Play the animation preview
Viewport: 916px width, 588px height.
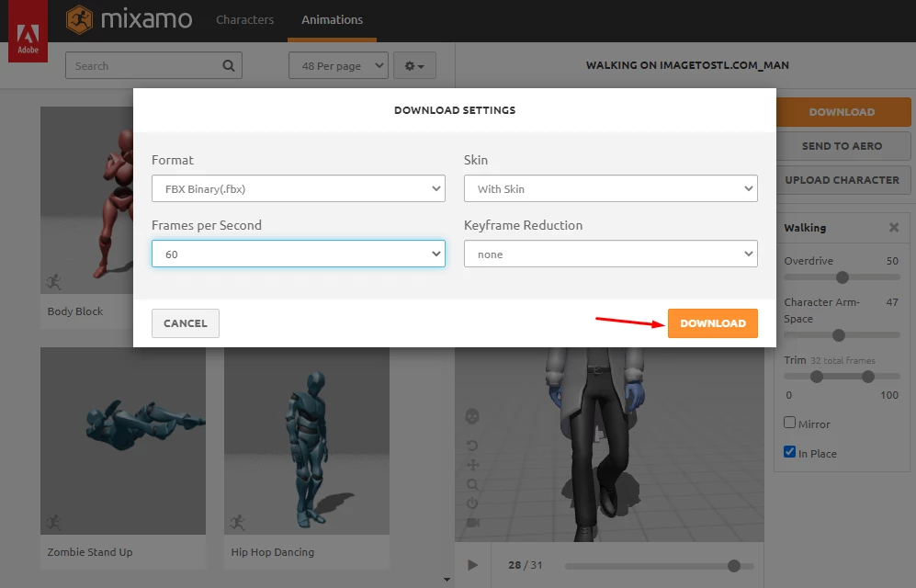(x=472, y=565)
